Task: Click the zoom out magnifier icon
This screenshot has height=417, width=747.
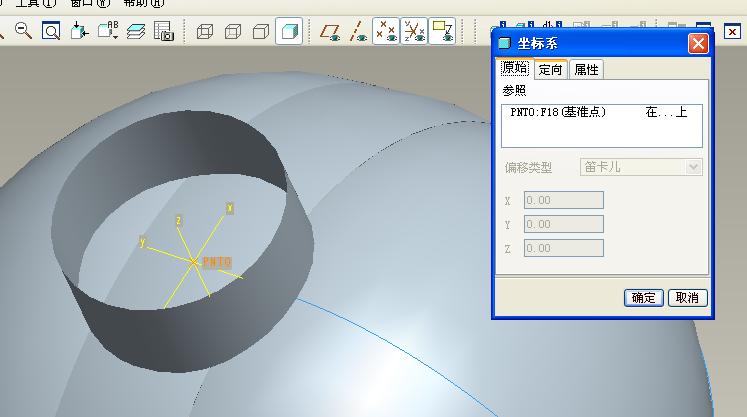Action: (23, 31)
